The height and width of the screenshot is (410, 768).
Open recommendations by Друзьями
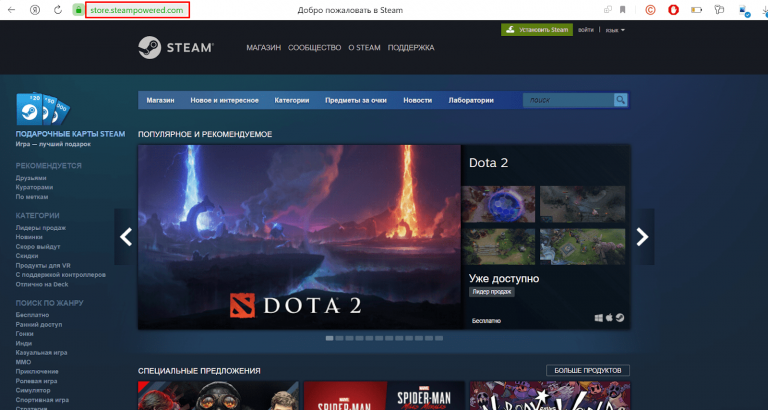coord(31,178)
